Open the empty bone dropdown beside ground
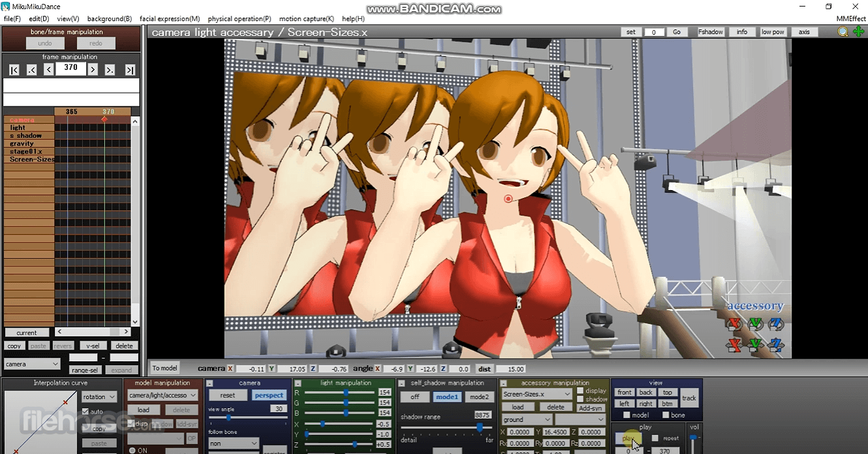Image resolution: width=868 pixels, height=454 pixels. pos(580,419)
